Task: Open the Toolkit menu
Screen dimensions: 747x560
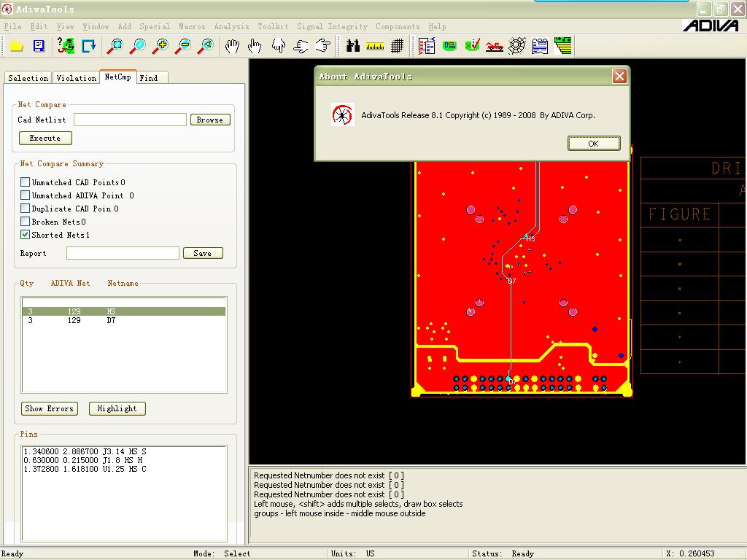Action: pyautogui.click(x=273, y=27)
